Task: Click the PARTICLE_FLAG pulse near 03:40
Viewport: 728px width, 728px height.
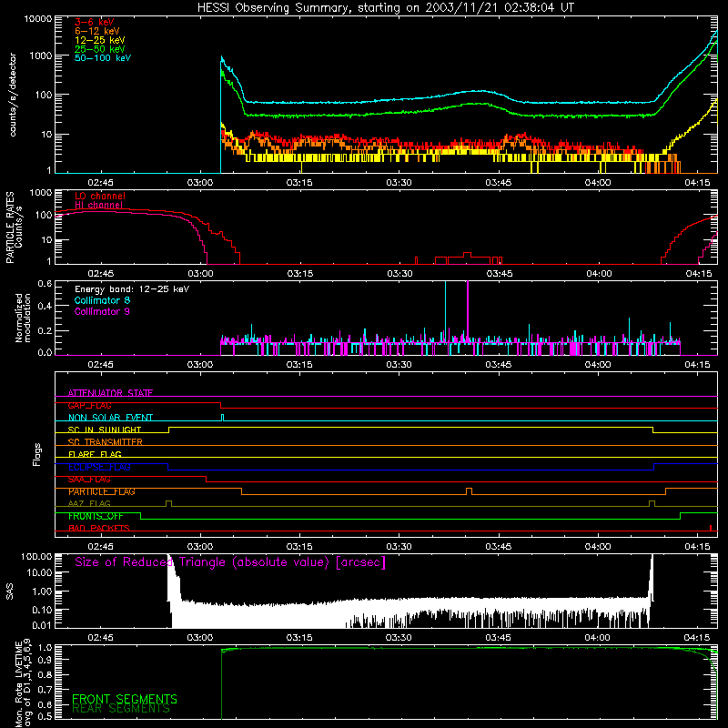Action: tap(469, 491)
